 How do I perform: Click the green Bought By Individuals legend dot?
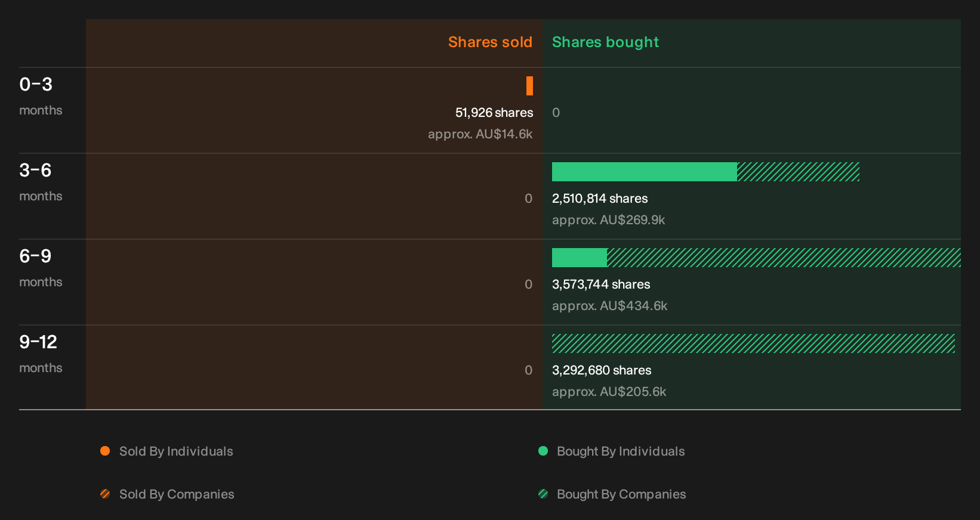click(543, 451)
